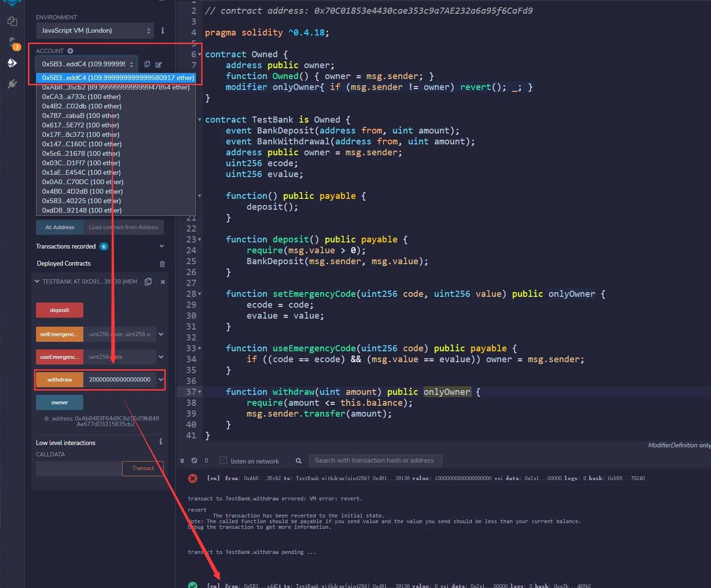Click the sign message icon beside account

click(x=159, y=64)
